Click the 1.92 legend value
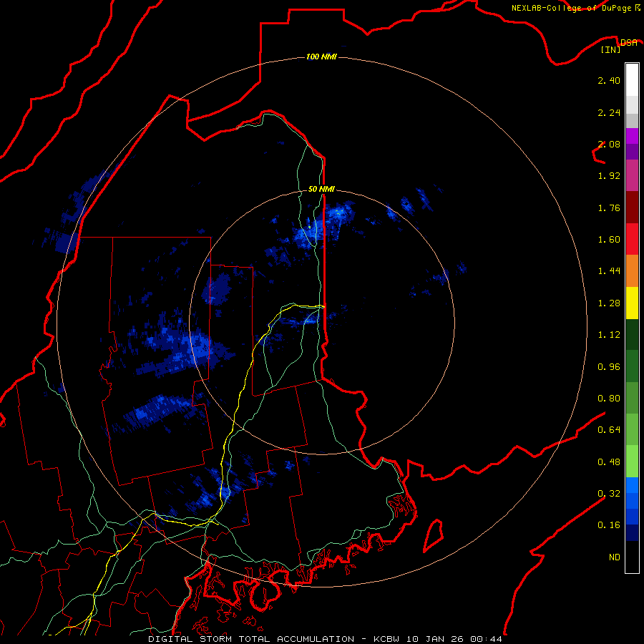The image size is (644, 644). coord(609,176)
